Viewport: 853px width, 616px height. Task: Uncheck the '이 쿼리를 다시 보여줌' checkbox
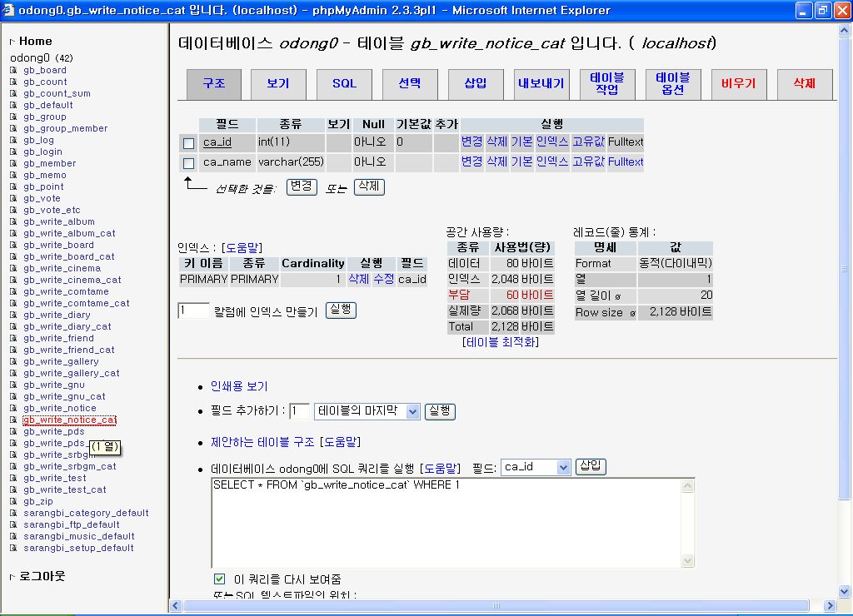click(x=220, y=579)
